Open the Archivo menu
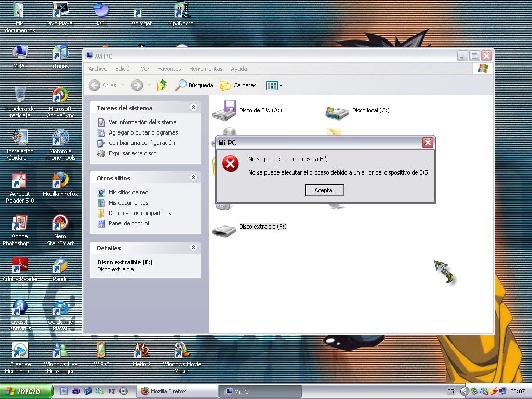Viewport: 532px width, 399px height. click(x=98, y=69)
